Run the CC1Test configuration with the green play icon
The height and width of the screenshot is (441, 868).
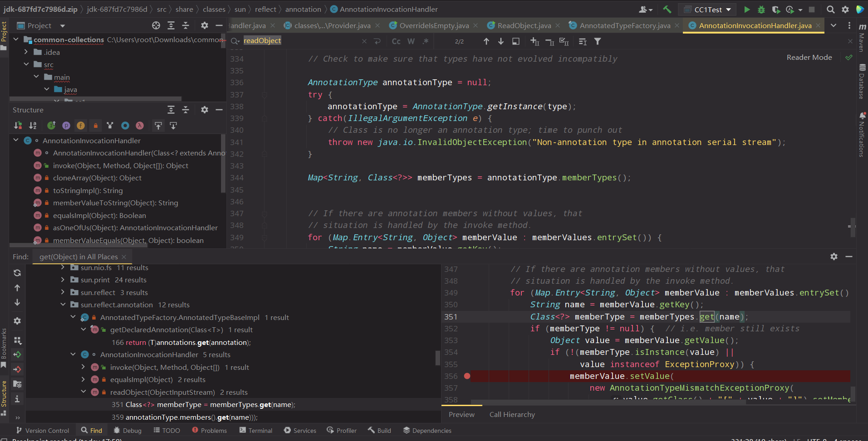pos(747,10)
